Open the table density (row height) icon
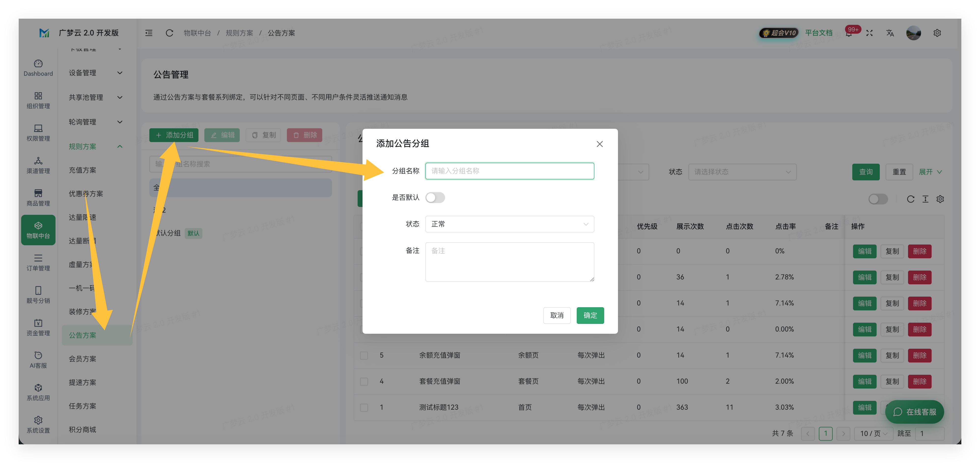This screenshot has width=980, height=463. click(x=925, y=199)
